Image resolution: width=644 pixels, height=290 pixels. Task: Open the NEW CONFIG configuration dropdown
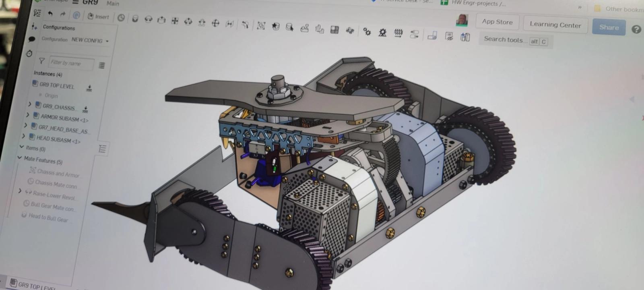click(x=90, y=40)
